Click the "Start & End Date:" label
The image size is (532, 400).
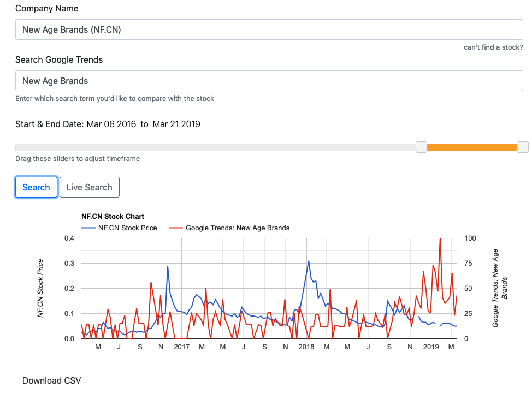click(50, 124)
